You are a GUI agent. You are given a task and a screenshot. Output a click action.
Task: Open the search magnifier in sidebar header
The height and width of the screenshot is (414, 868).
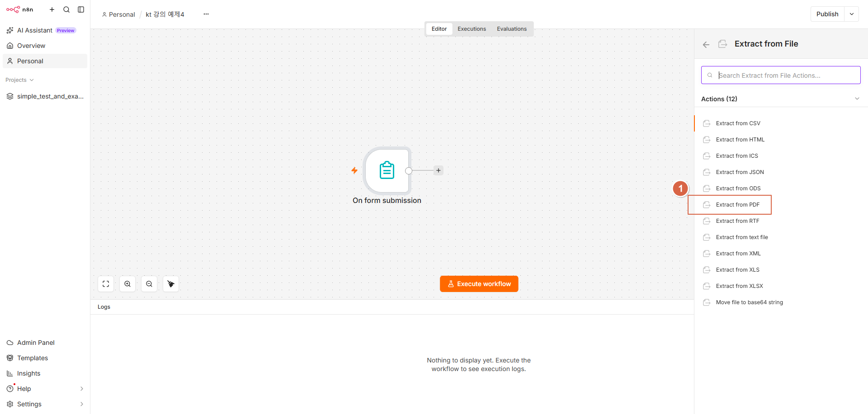pos(66,9)
